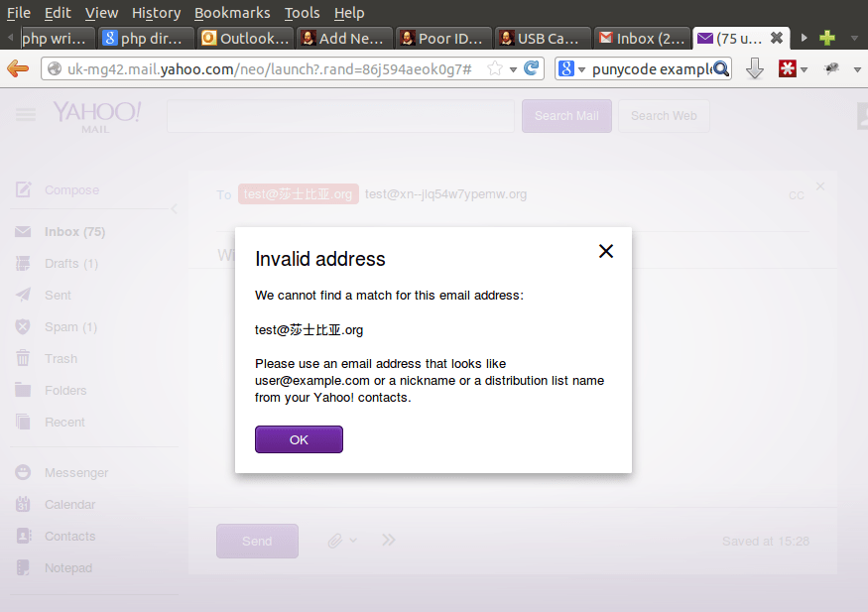Click the double chevron more options icon
This screenshot has height=612, width=868.
(389, 540)
